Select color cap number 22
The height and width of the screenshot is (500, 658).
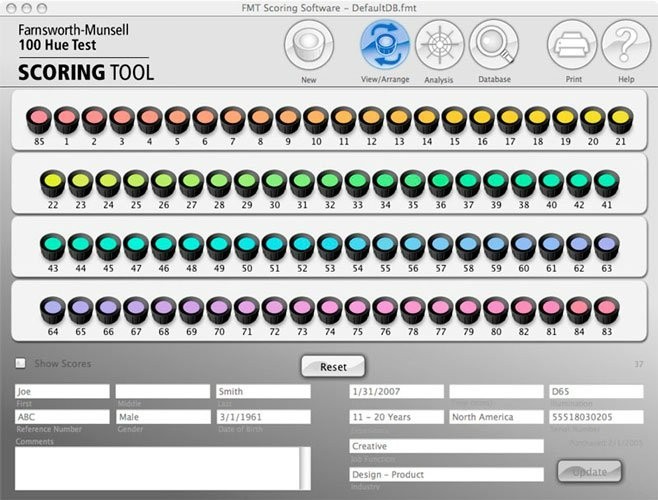click(53, 183)
